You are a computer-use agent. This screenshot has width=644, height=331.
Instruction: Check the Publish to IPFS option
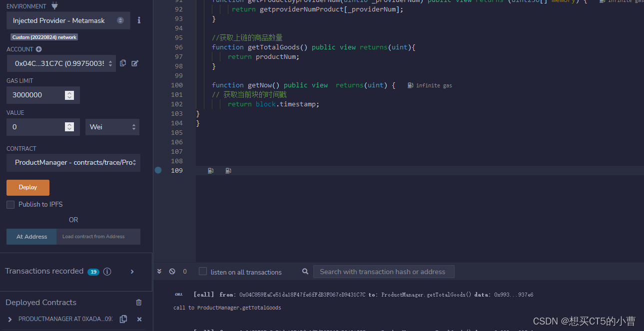tap(10, 204)
